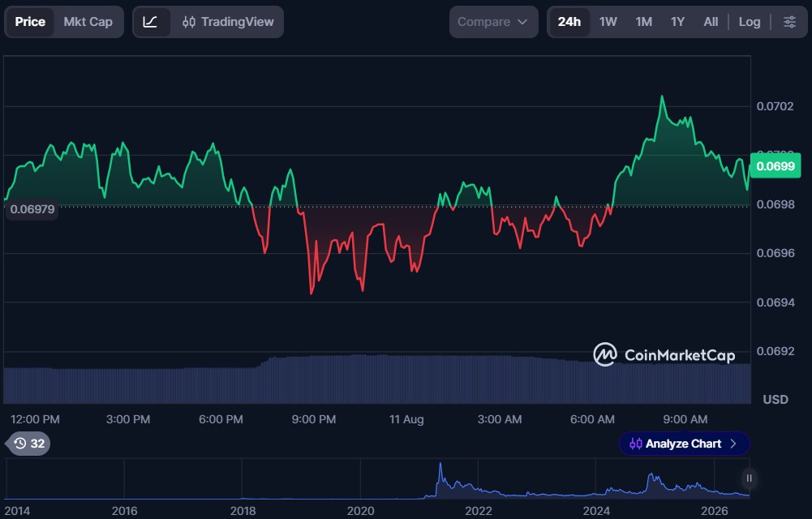Click the range selector pause handle
The width and height of the screenshot is (812, 519).
(748, 478)
